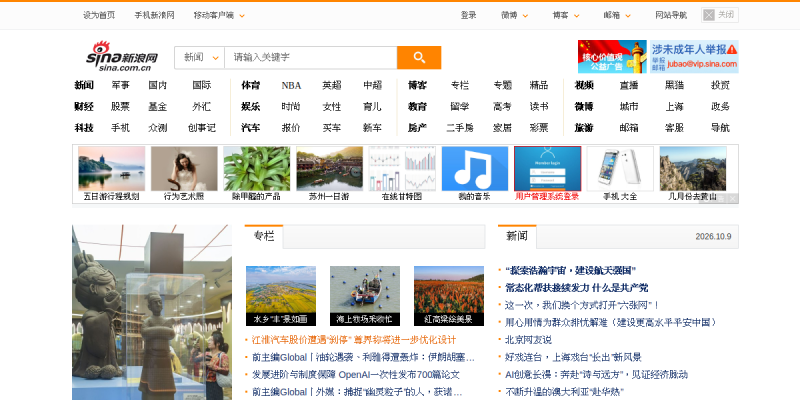Open NBA navigation link
Screen dimensions: 800x400
click(x=291, y=85)
